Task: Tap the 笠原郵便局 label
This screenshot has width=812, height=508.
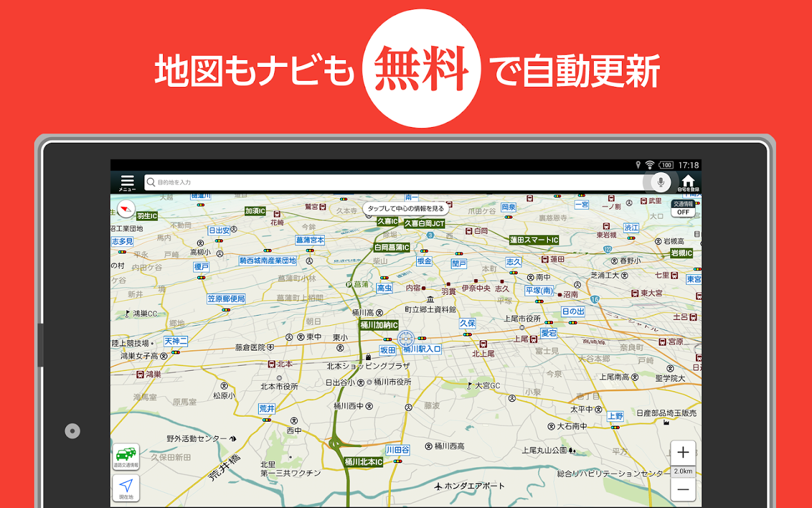Action: coord(226,299)
